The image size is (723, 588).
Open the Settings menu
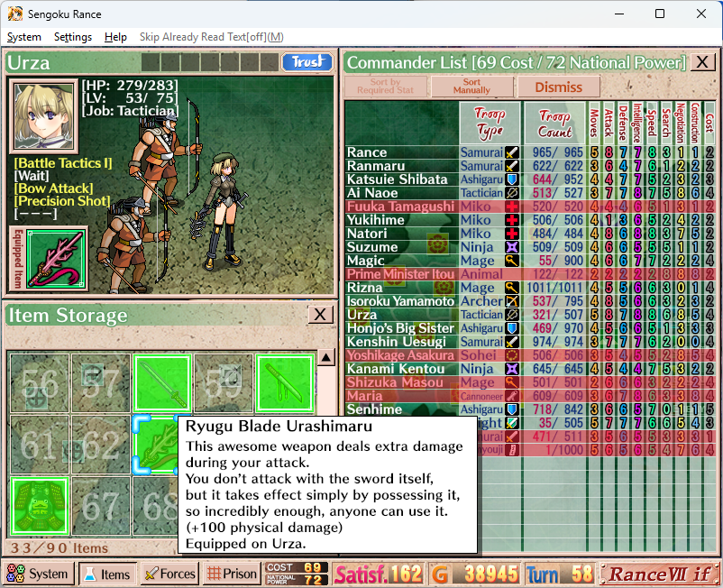click(73, 37)
